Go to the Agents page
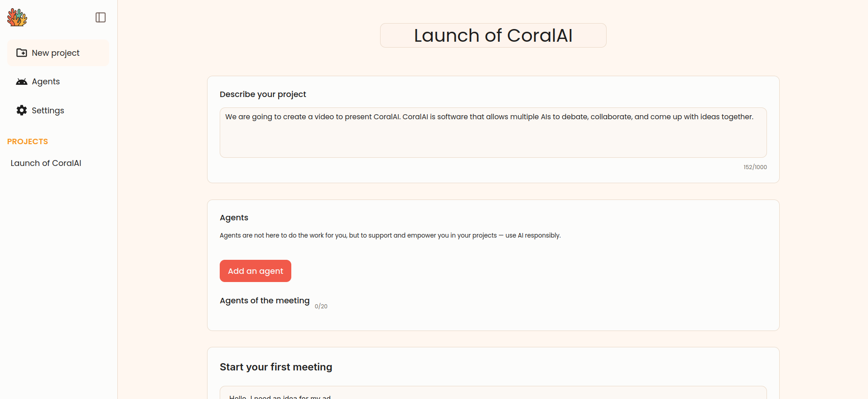 (x=58, y=82)
